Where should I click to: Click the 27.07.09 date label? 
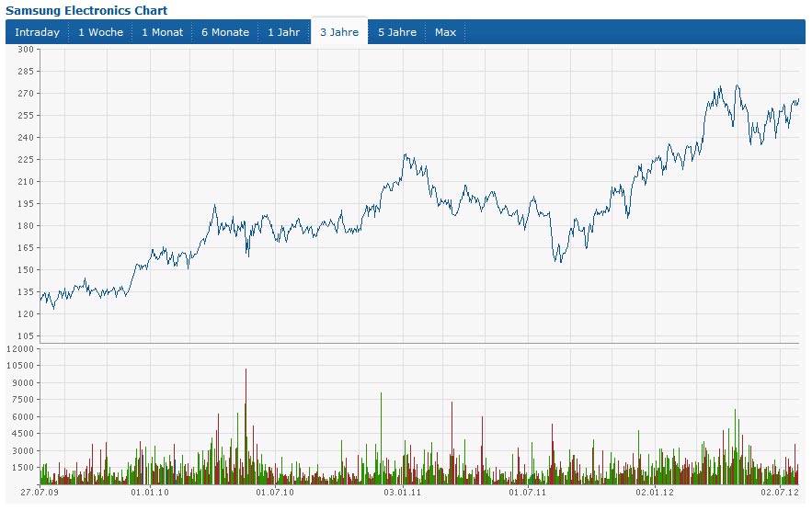(40, 494)
